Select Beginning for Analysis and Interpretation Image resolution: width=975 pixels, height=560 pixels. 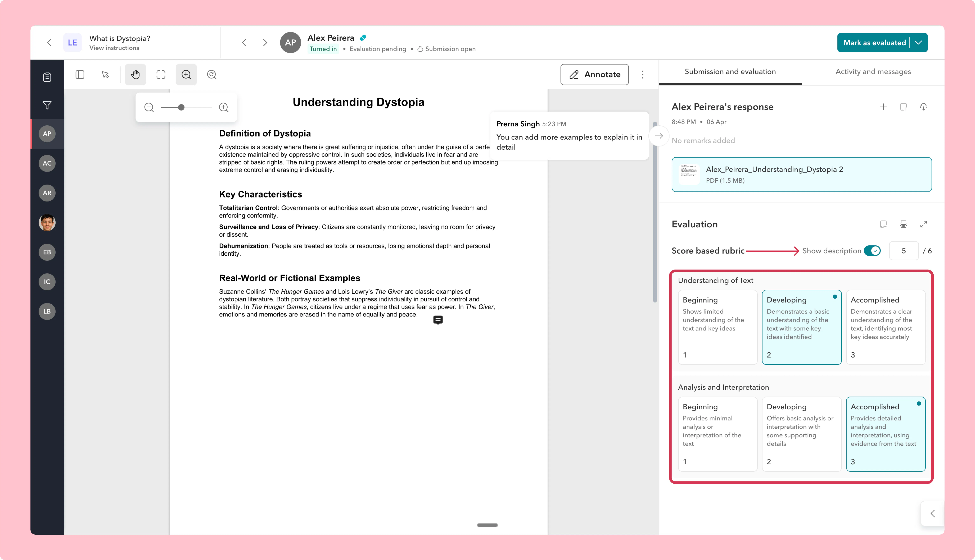717,434
